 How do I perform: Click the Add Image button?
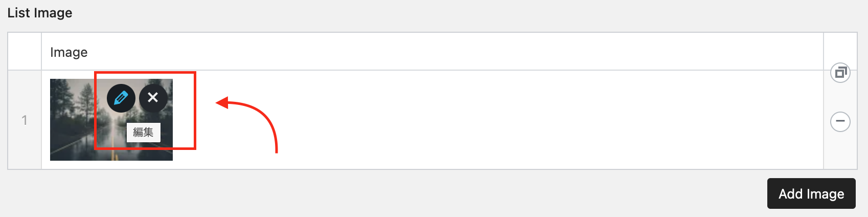tap(811, 193)
